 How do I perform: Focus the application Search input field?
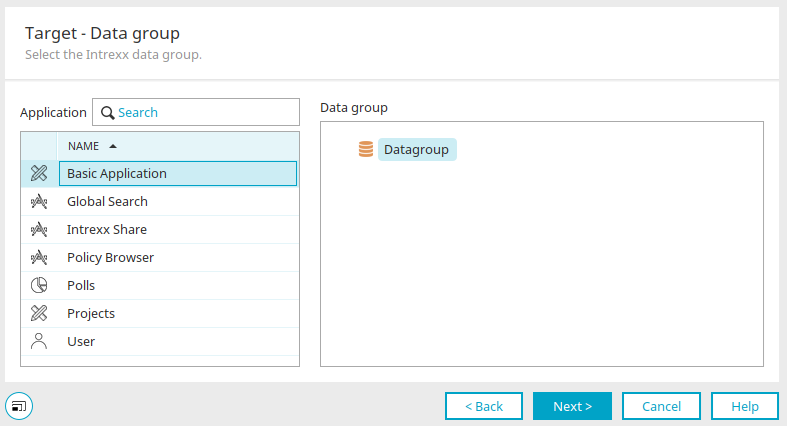click(196, 112)
